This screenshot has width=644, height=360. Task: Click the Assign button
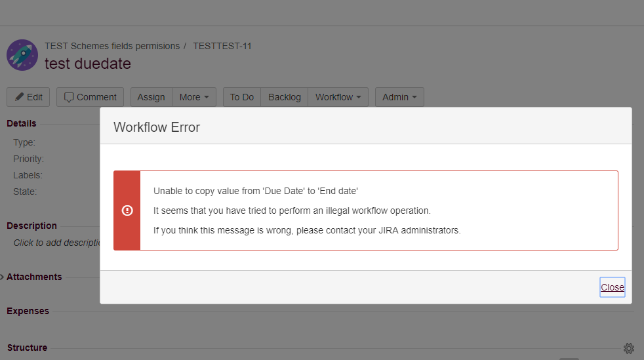pos(151,97)
